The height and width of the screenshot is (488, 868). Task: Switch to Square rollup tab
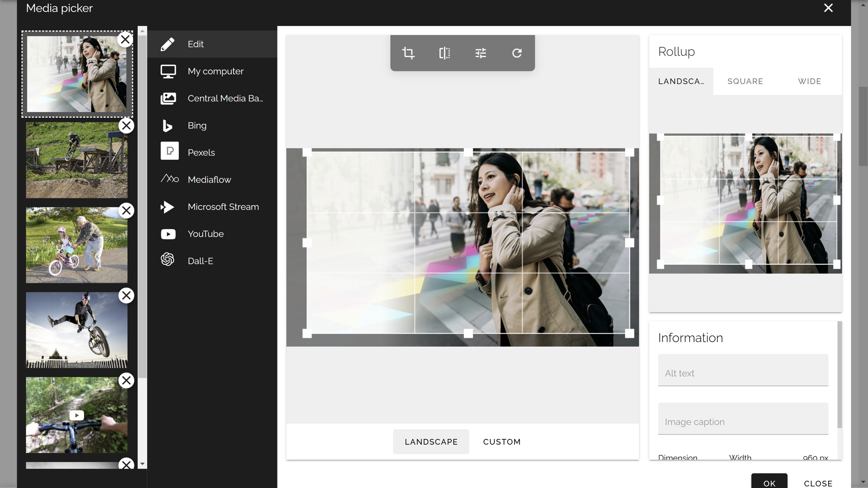(x=745, y=81)
